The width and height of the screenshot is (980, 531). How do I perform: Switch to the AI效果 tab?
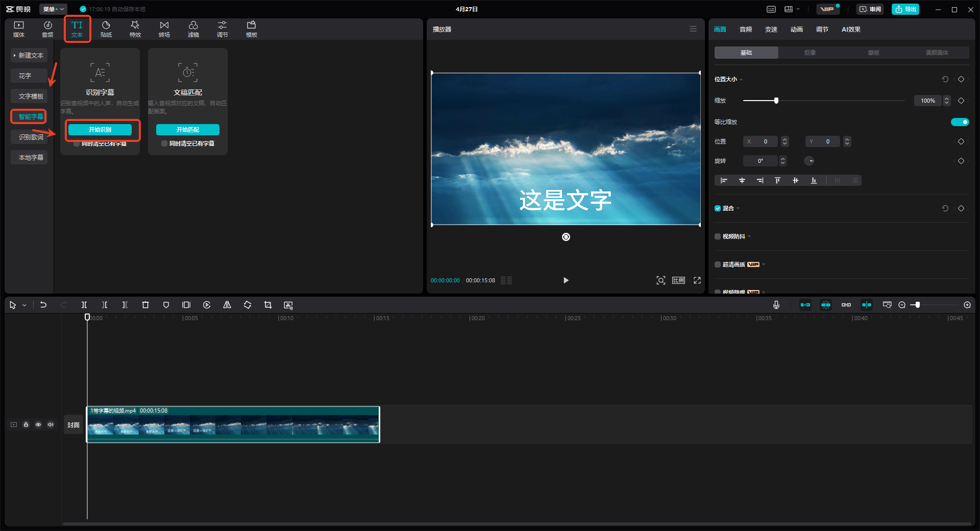coord(851,30)
